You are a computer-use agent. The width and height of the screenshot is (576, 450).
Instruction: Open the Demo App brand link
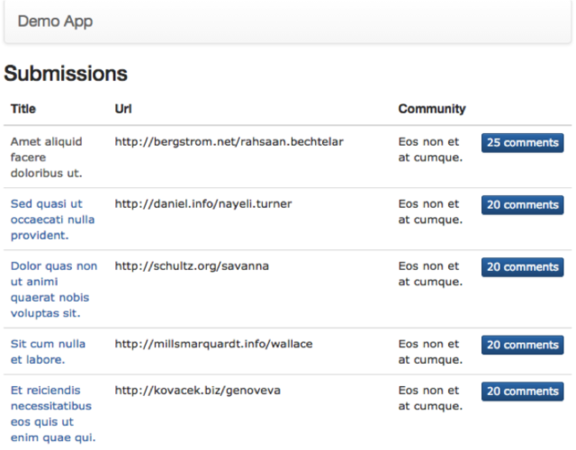click(x=55, y=21)
